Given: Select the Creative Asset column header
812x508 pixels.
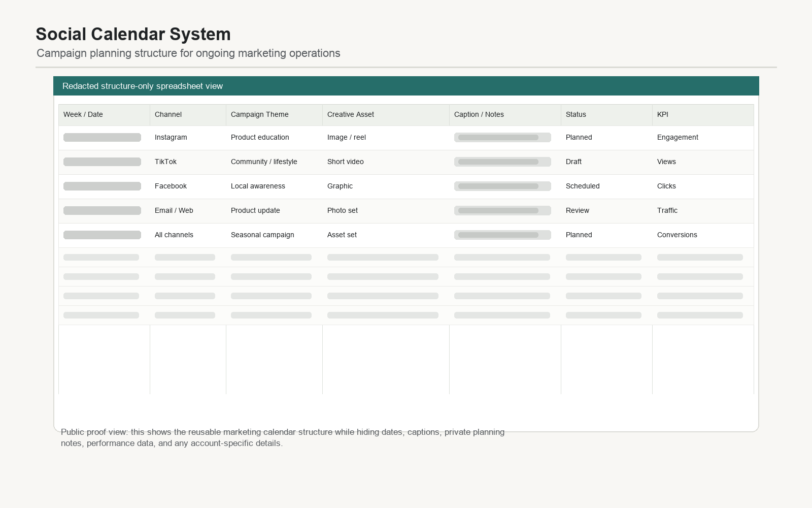Looking at the screenshot, I should pos(386,115).
